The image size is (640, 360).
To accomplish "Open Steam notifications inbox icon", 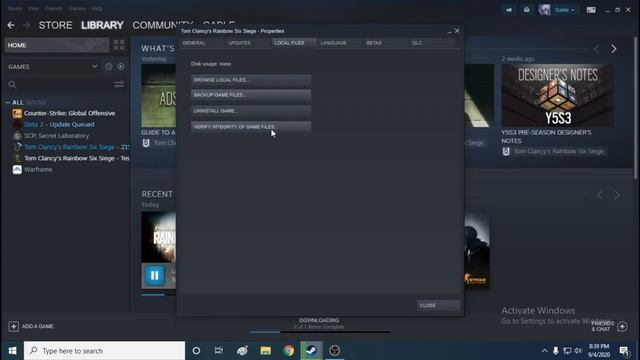I will click(527, 10).
